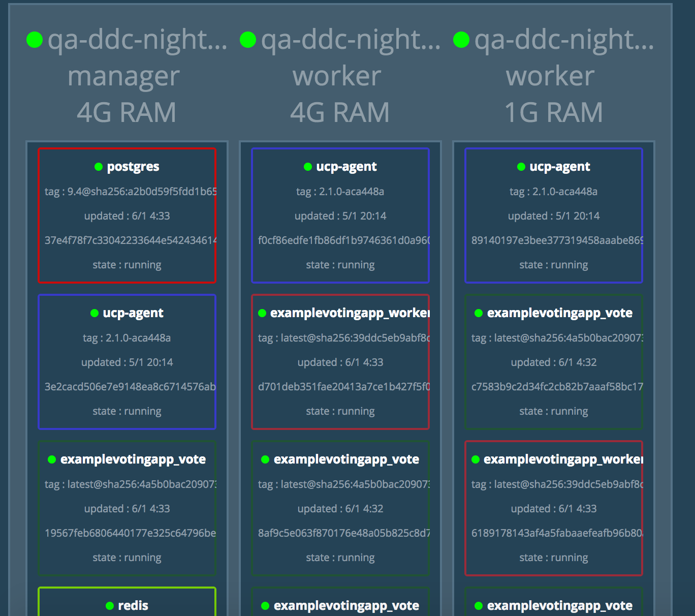
Task: Click the container ID starting with 6189178143
Action: click(x=557, y=533)
